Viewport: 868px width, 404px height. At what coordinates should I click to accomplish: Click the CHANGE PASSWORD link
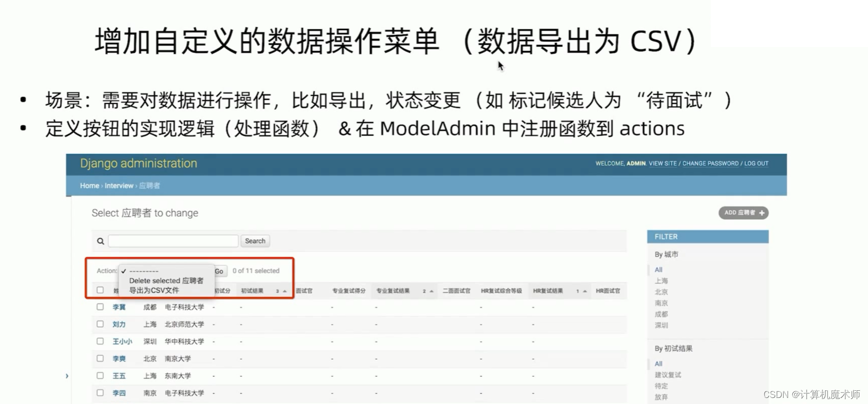[x=710, y=164]
